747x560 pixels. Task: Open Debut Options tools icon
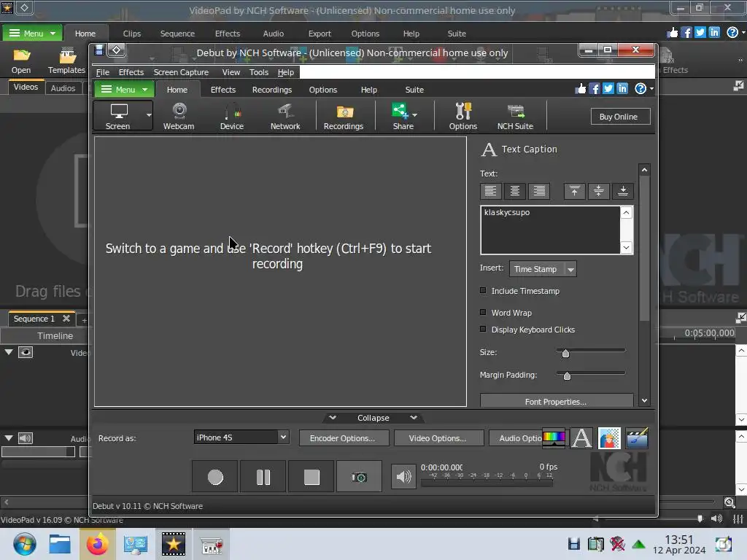(462, 116)
